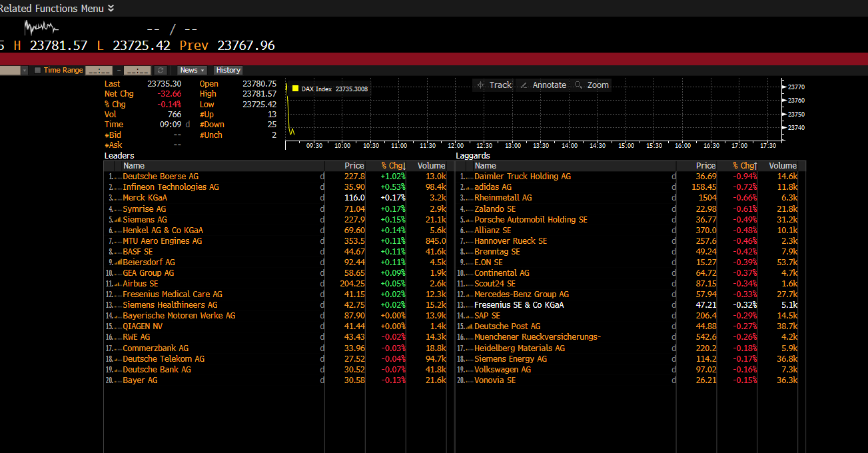Open Daimler Truck Holding AG in Laggards
868x453 pixels.
(522, 177)
